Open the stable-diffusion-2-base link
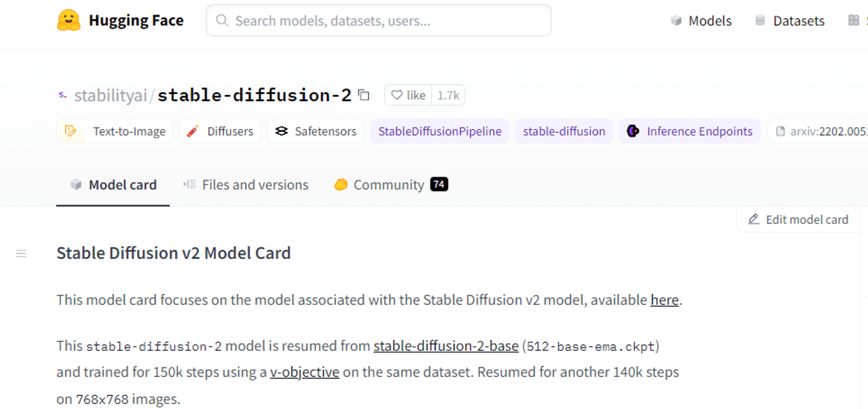This screenshot has height=409, width=868. [446, 346]
